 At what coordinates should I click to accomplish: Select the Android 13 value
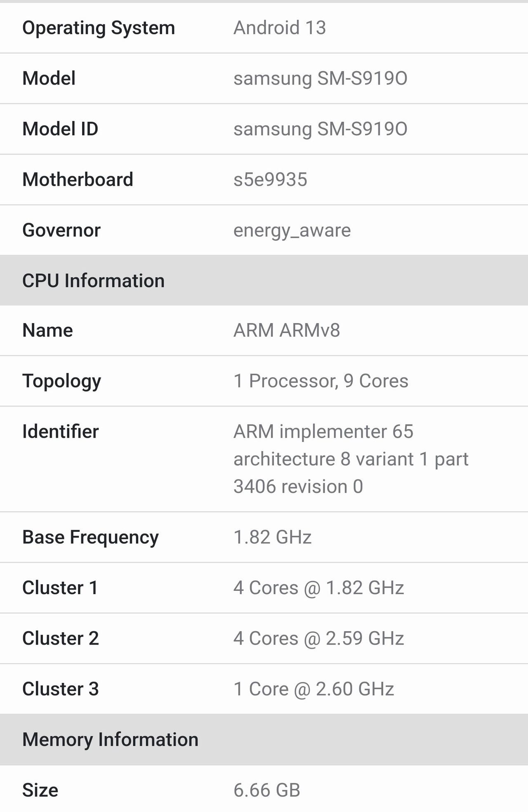[279, 28]
